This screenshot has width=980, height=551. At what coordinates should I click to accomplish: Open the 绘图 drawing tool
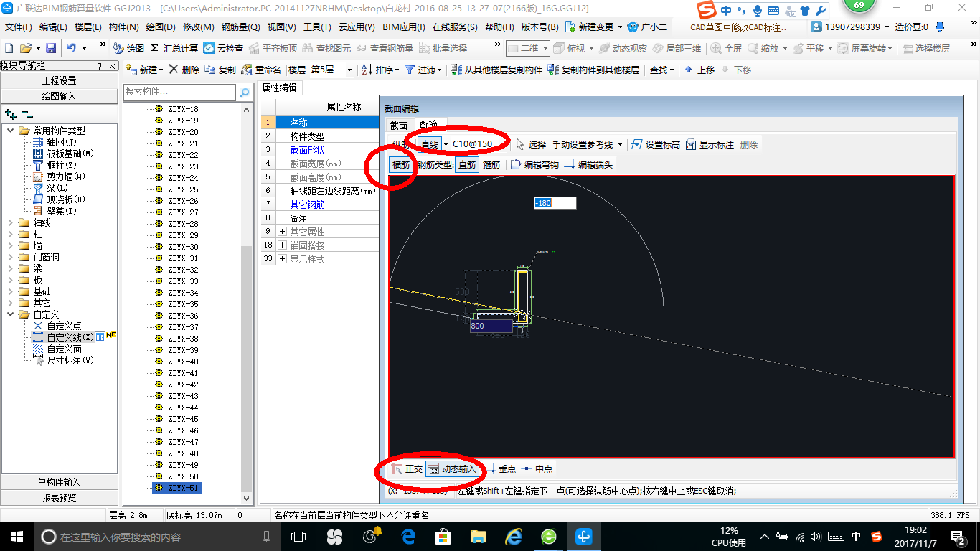point(128,48)
